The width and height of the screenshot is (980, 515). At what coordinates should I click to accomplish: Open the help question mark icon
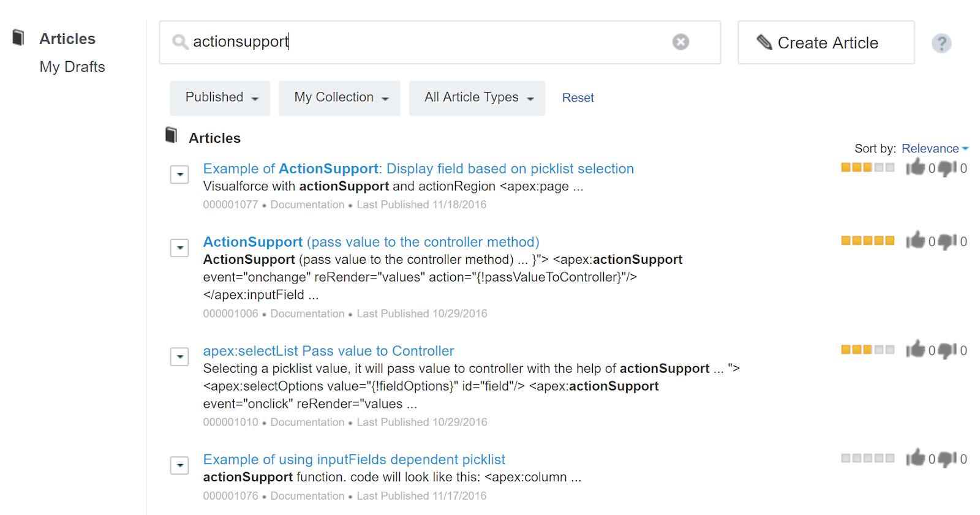coord(941,43)
